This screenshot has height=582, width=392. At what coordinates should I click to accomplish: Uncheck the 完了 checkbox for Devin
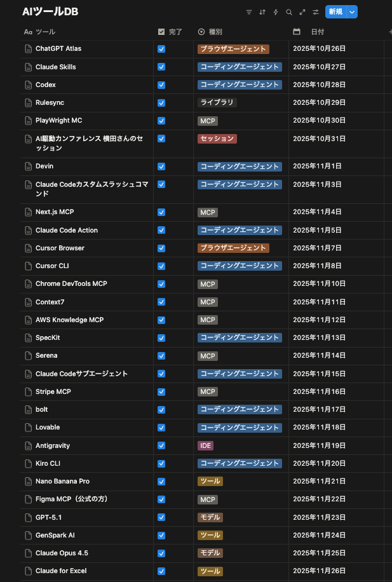pyautogui.click(x=161, y=166)
